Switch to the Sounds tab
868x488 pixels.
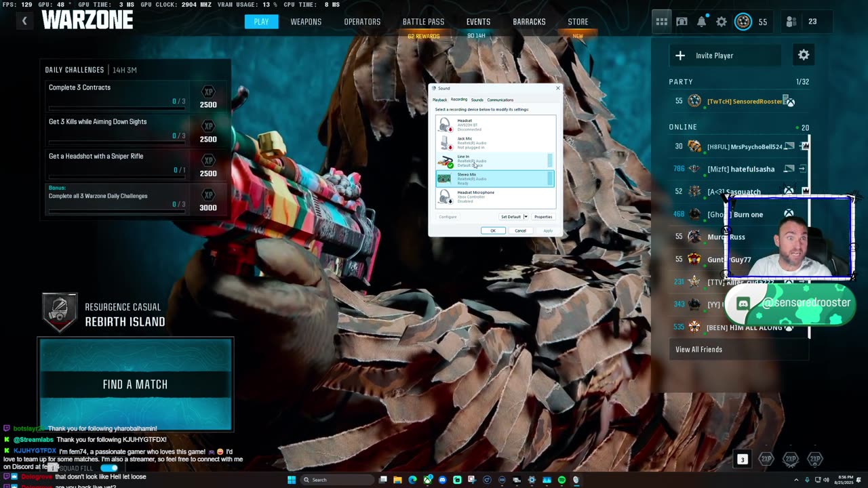pos(477,100)
